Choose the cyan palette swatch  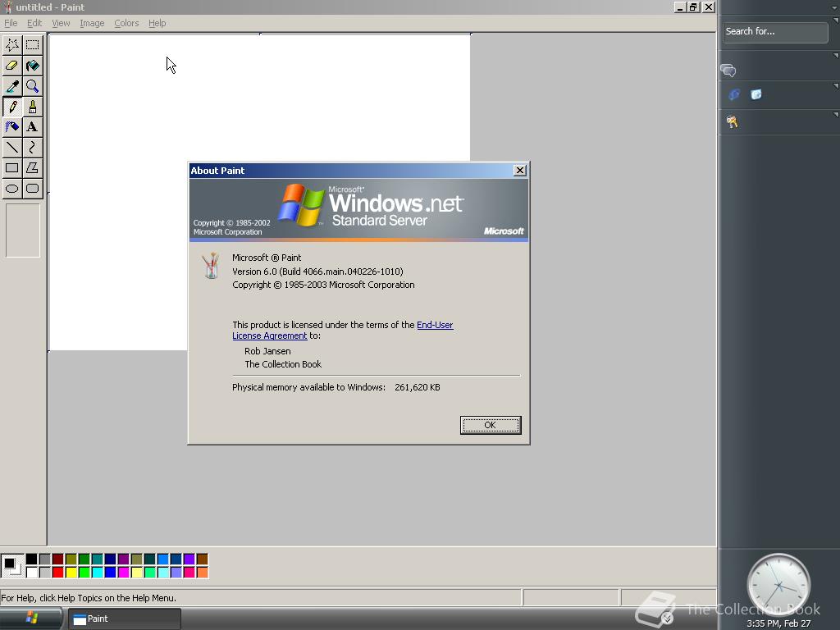tap(98, 572)
